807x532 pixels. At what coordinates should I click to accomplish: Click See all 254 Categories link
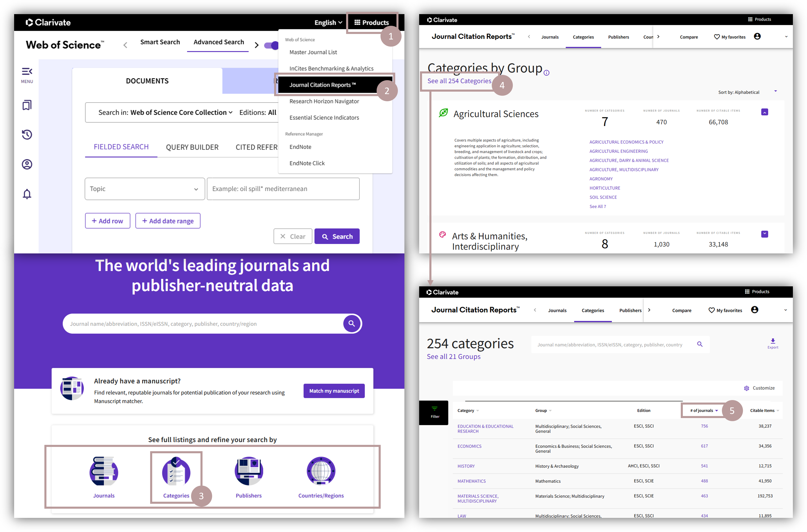[459, 81]
